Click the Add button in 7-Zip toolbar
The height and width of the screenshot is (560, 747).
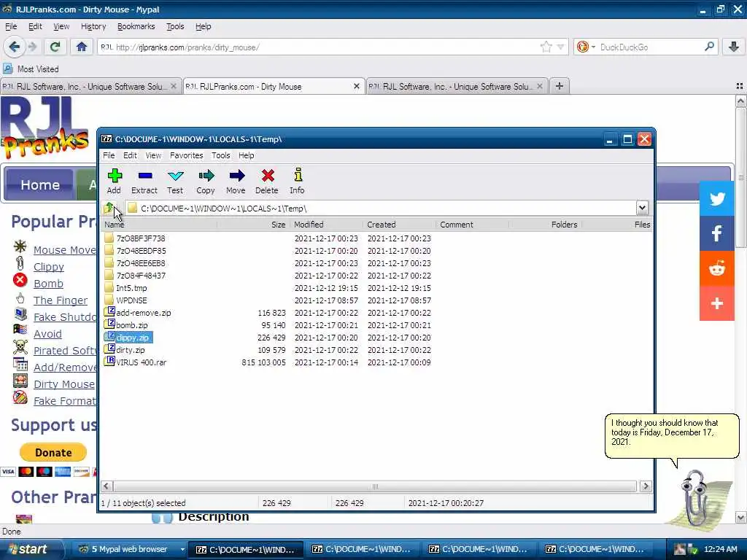coord(115,181)
